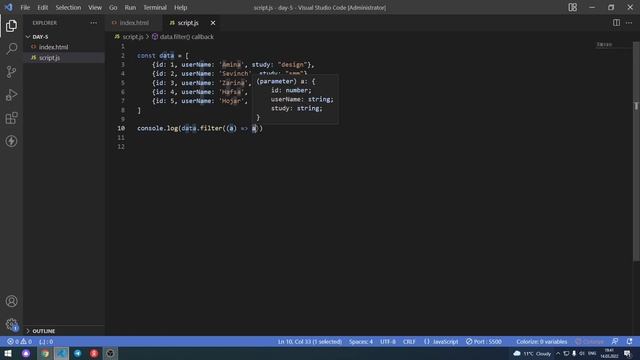
Task: Open the Manage gear icon
Action: [x=11, y=324]
